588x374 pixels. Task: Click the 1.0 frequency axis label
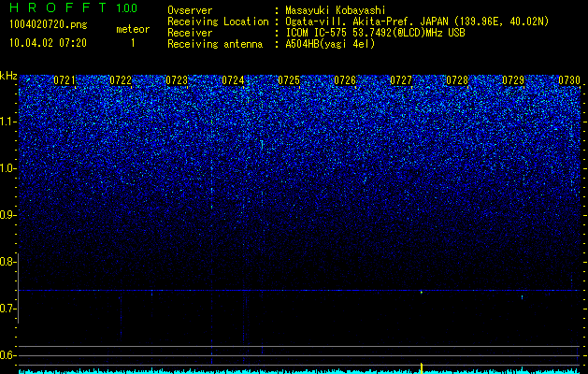8,168
